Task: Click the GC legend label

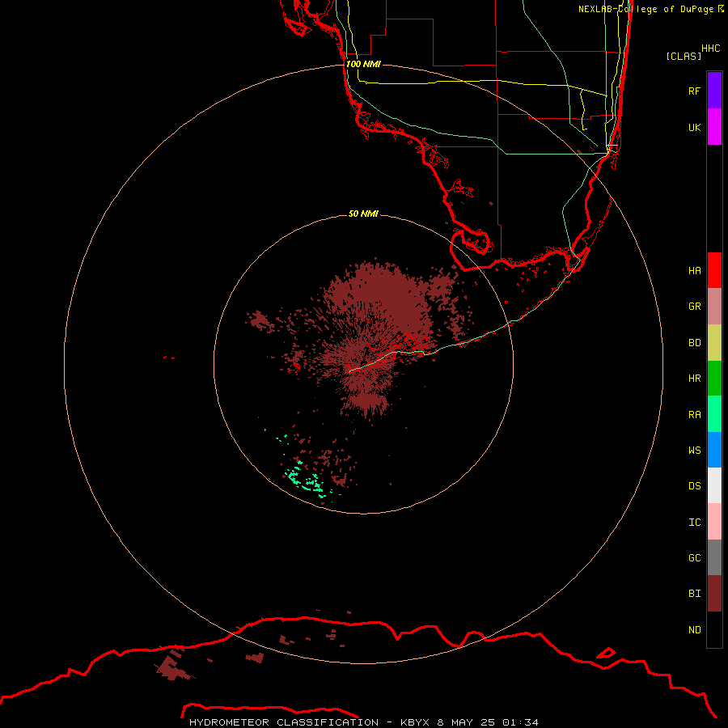Action: point(694,557)
